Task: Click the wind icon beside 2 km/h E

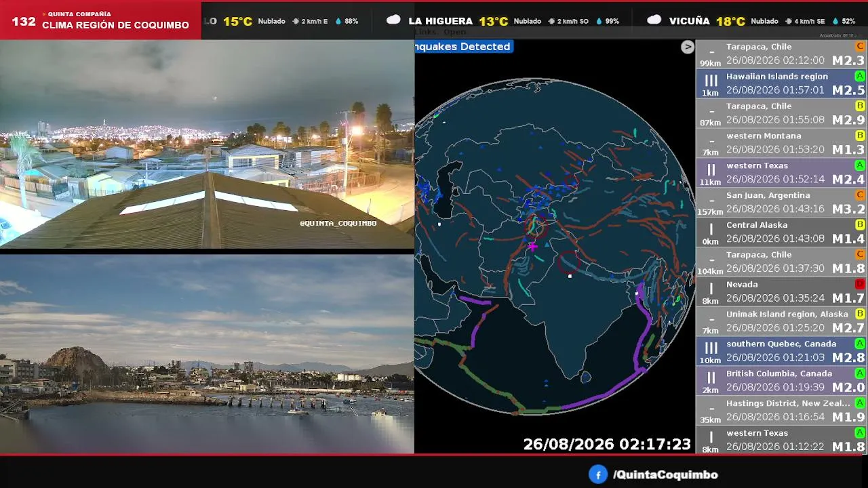Action: [296, 21]
